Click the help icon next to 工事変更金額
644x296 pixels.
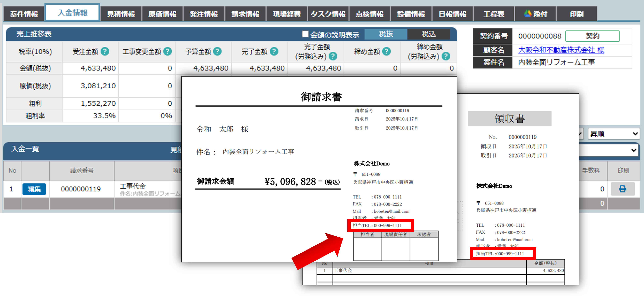click(x=167, y=51)
